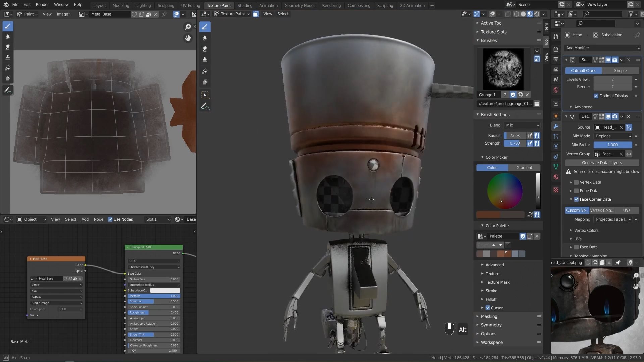This screenshot has height=362, width=644.
Task: Open the Annotate tool
Action: (8, 90)
